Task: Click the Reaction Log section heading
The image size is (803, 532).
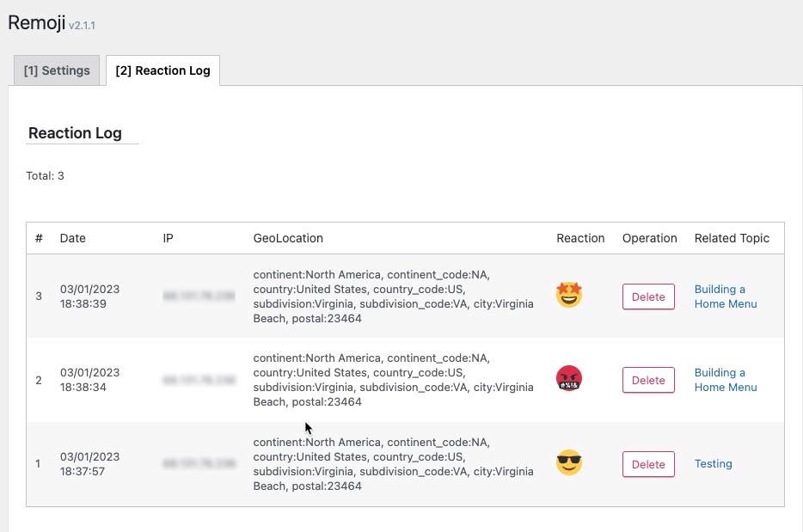Action: click(x=75, y=133)
